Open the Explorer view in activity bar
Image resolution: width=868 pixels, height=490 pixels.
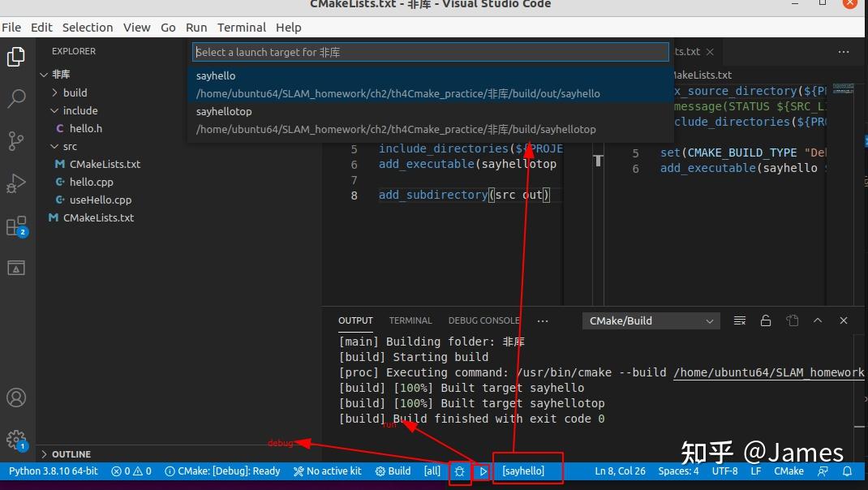pyautogui.click(x=16, y=57)
